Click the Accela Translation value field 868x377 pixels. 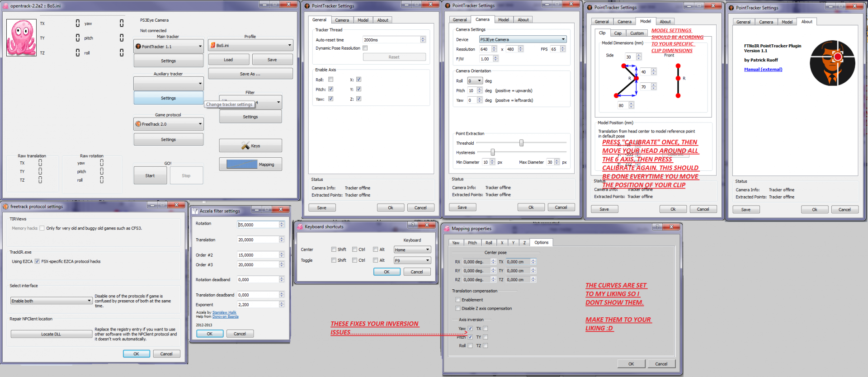click(x=258, y=240)
